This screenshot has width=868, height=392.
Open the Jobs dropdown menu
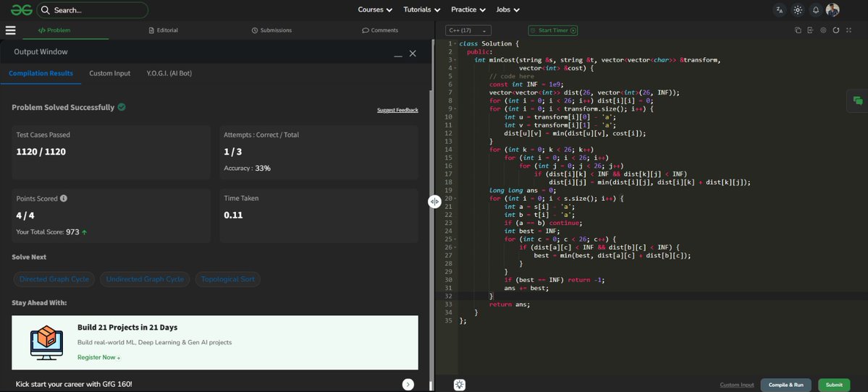tap(507, 10)
